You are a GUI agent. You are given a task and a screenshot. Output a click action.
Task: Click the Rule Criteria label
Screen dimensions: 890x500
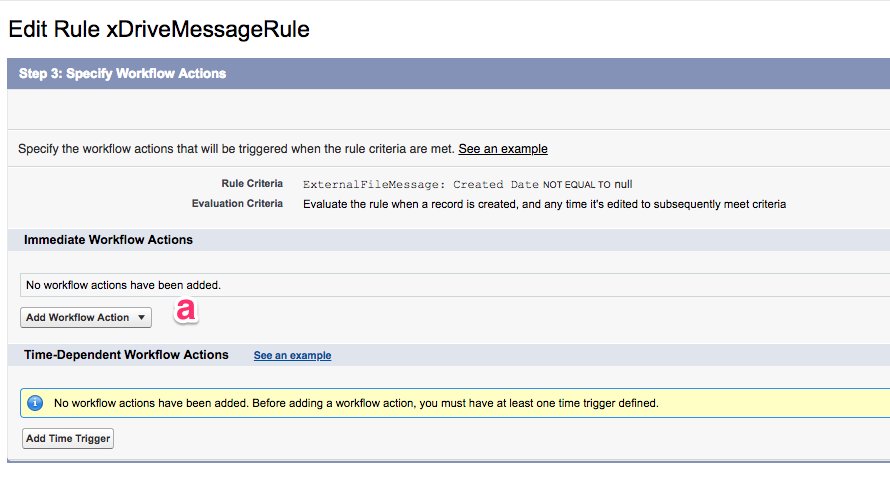click(x=252, y=184)
